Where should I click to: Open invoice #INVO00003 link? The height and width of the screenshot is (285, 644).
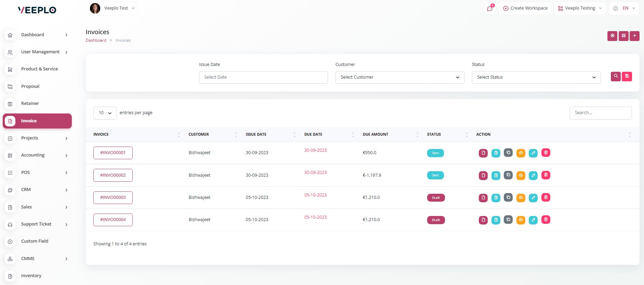[x=113, y=198]
